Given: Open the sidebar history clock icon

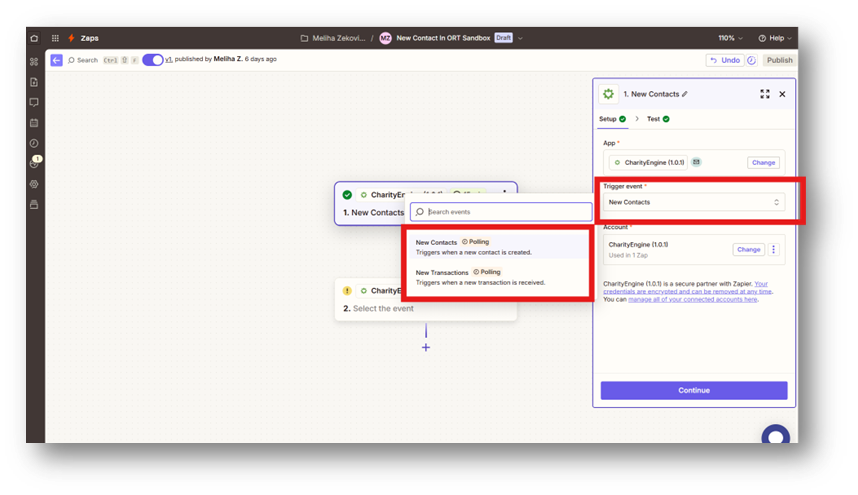Looking at the screenshot, I should point(34,143).
